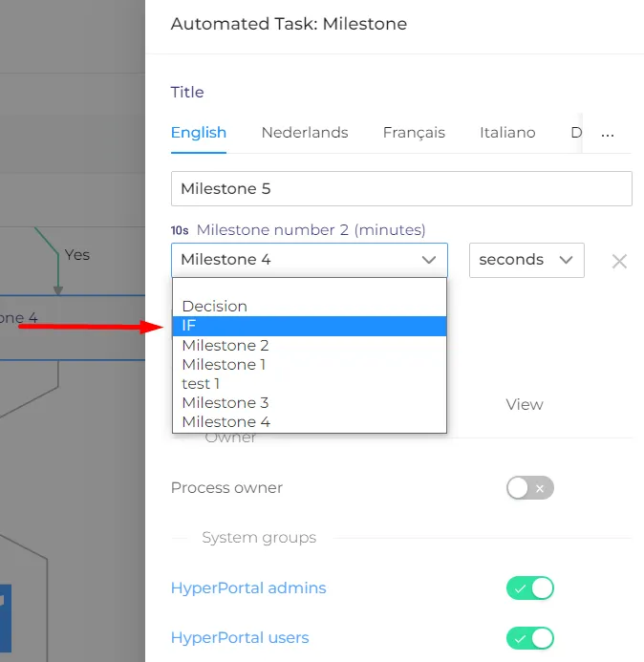Screen dimensions: 644x662
Task: Select Decision in the dropdown list
Action: coord(310,306)
